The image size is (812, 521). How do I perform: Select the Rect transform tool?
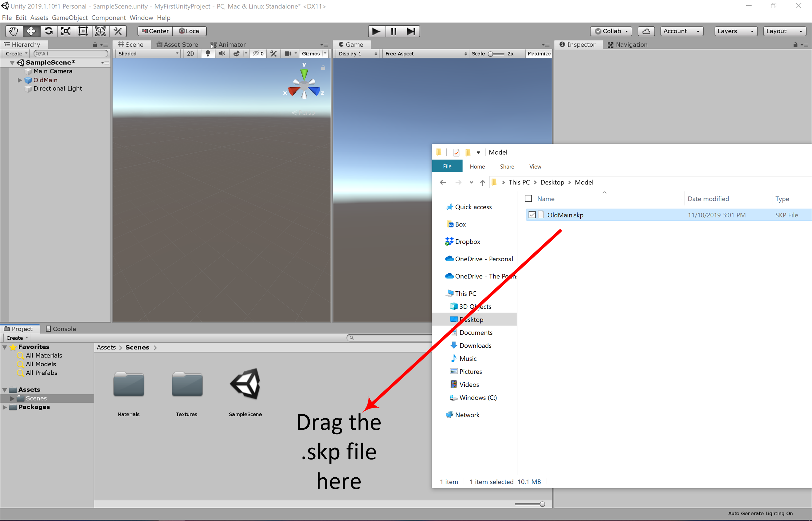83,31
